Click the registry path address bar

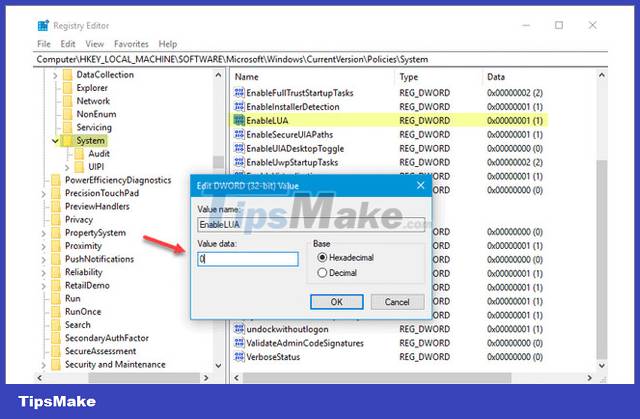(x=320, y=59)
